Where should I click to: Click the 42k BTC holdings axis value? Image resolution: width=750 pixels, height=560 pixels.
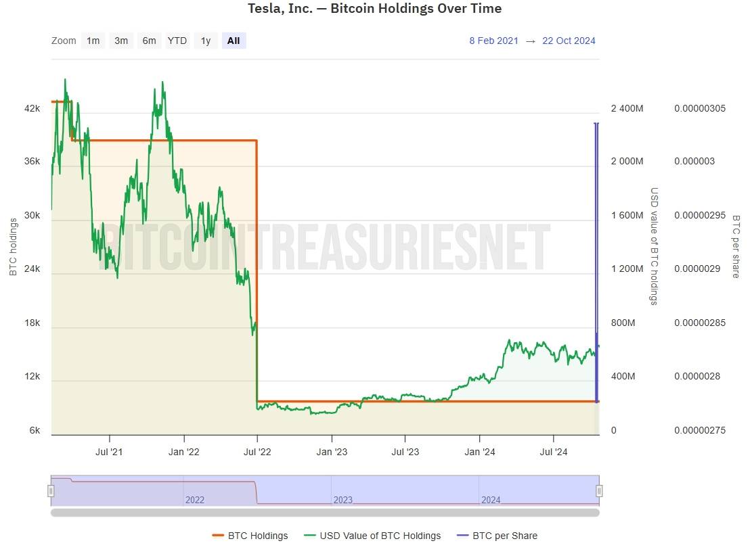(32, 108)
